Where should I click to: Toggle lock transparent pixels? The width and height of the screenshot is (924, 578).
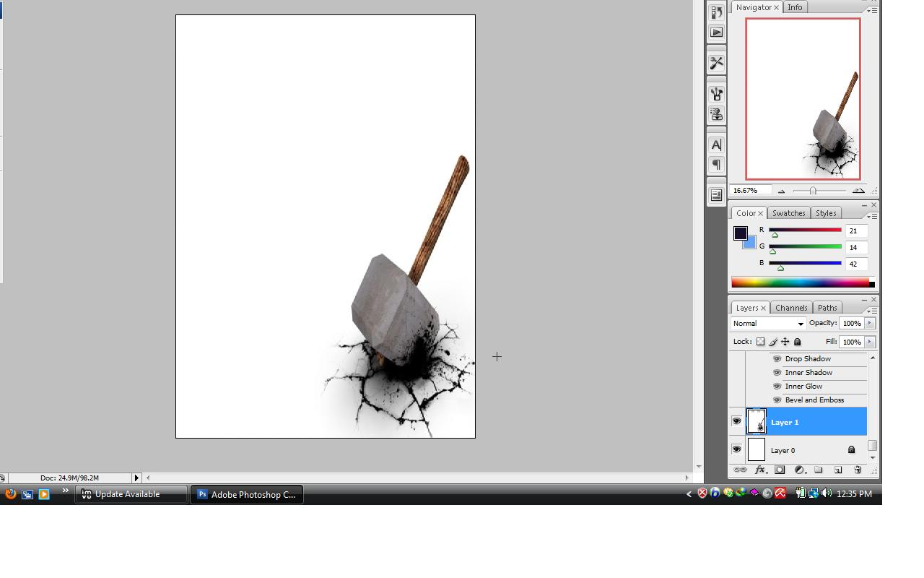[x=760, y=342]
